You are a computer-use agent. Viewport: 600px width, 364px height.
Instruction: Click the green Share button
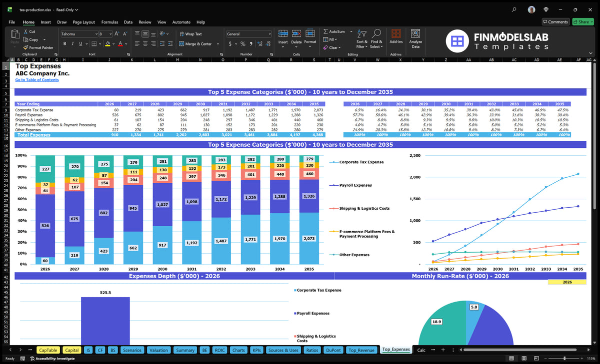[x=582, y=22]
